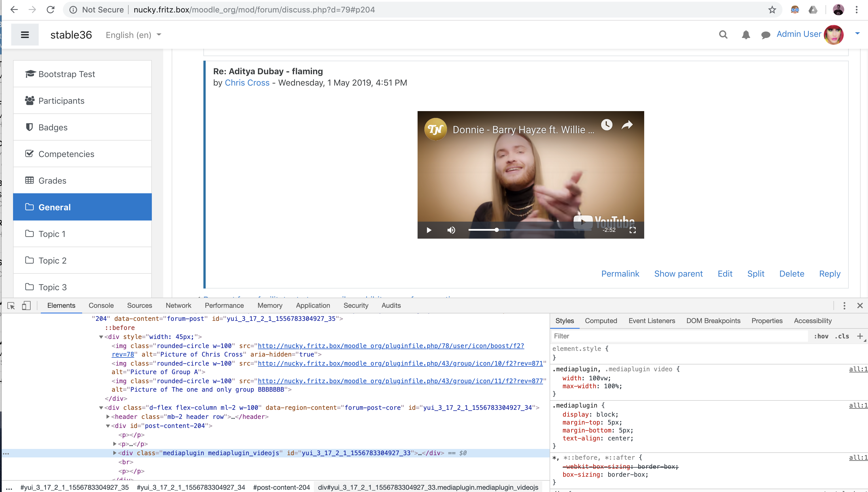Viewport: 868px width, 492px height.
Task: Open the video title link
Action: point(523,130)
